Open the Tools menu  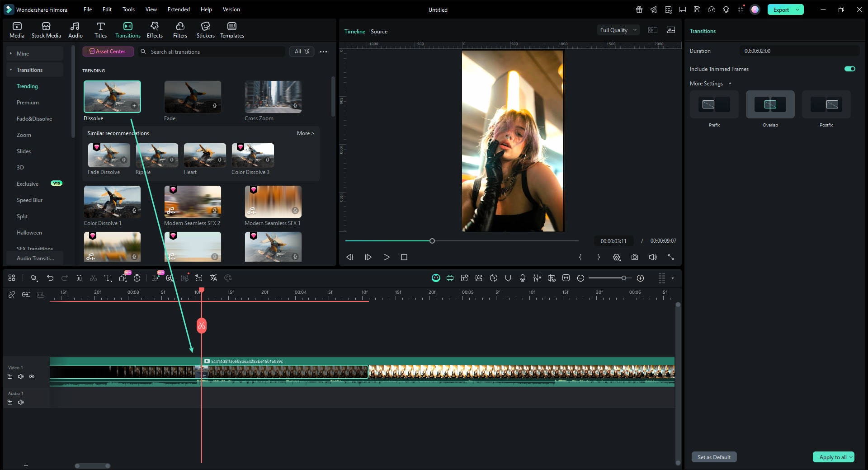128,9
